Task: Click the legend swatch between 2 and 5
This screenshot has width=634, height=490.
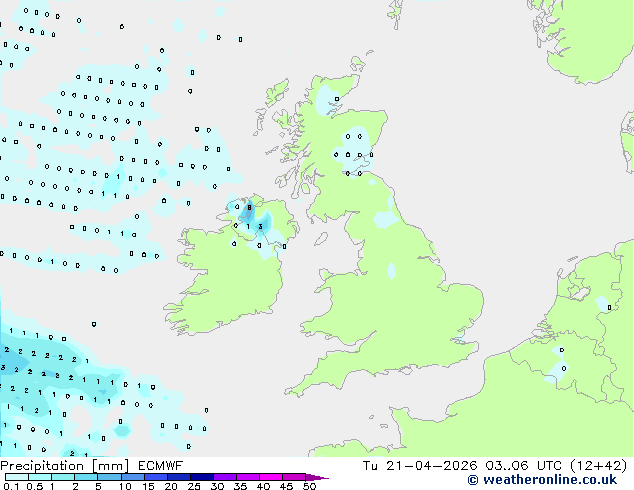Action: [86, 477]
